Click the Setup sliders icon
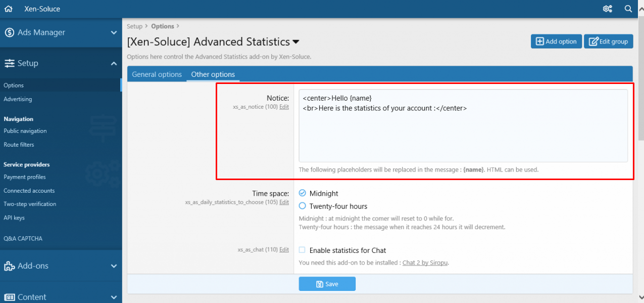Viewport: 644px width, 303px height. point(9,63)
